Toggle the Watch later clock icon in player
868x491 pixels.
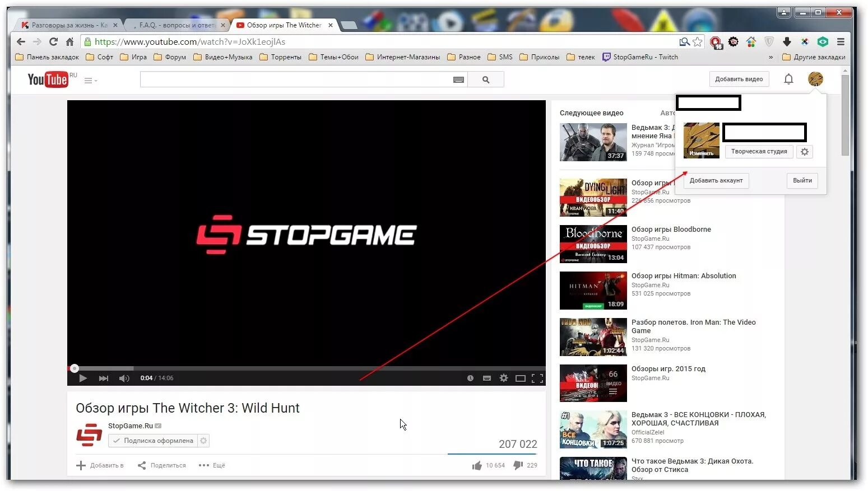470,378
